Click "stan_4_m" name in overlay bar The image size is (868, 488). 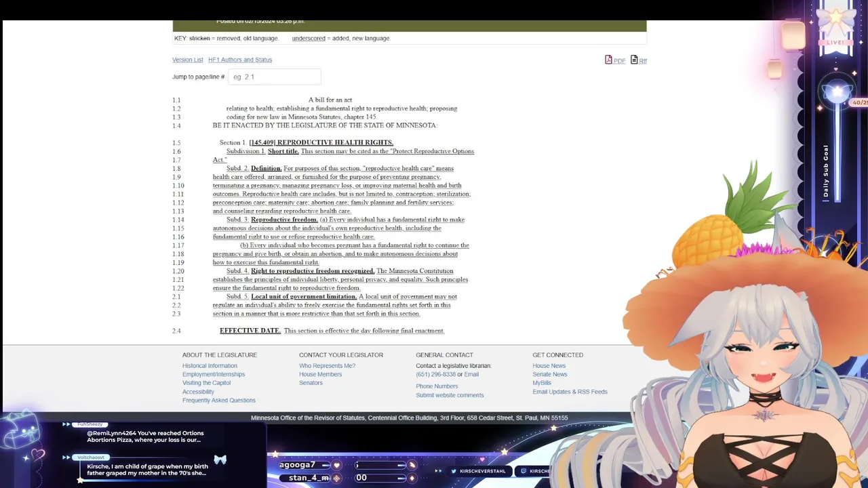coord(309,478)
